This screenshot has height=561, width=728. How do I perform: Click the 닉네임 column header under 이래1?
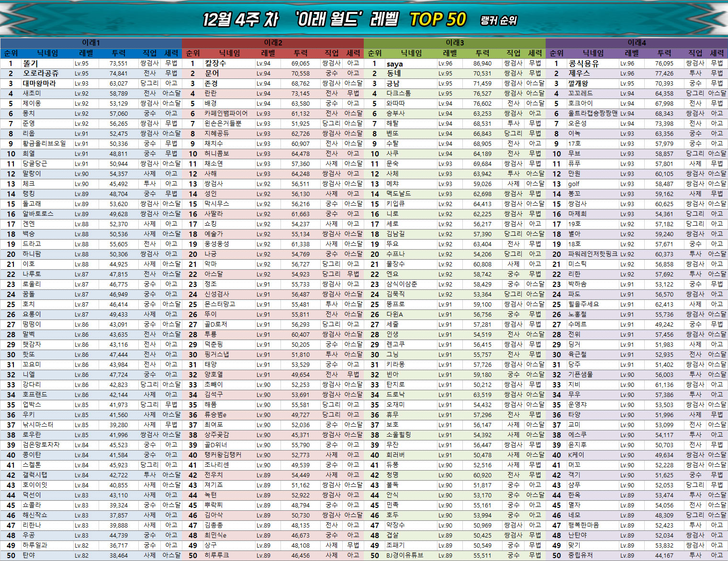click(48, 53)
